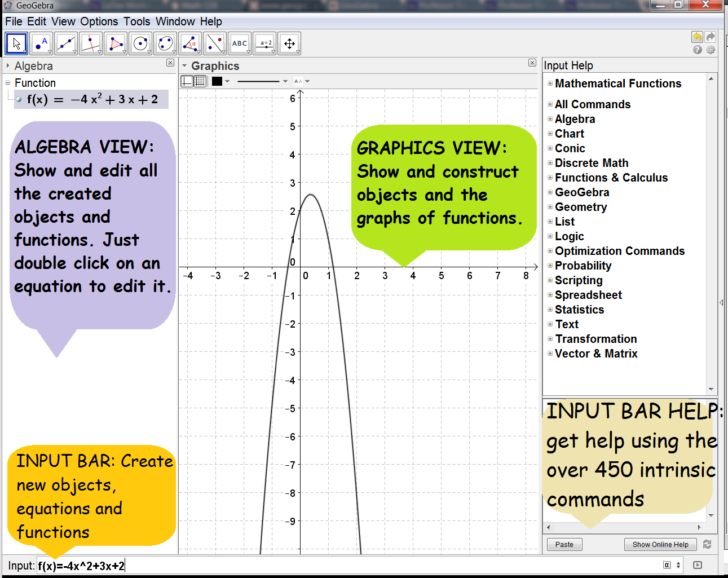Screen dimensions: 728x578
Task: Select the Move arrow tool
Action: tap(16, 43)
